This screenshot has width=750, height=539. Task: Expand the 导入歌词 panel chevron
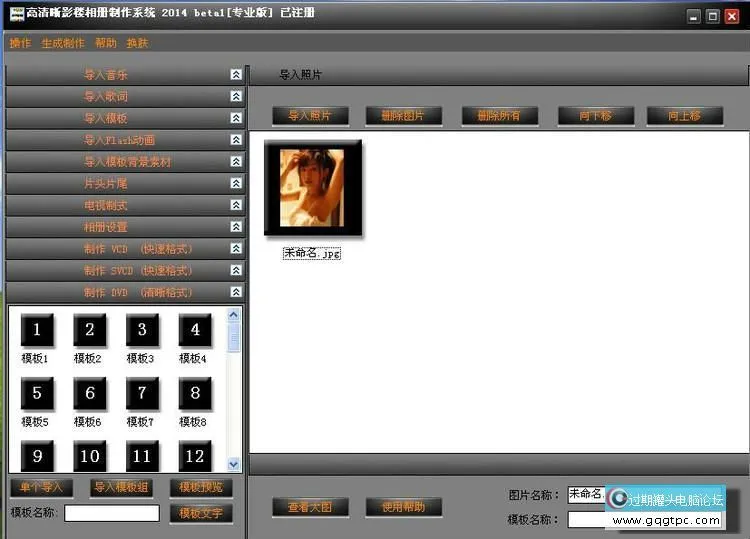236,96
